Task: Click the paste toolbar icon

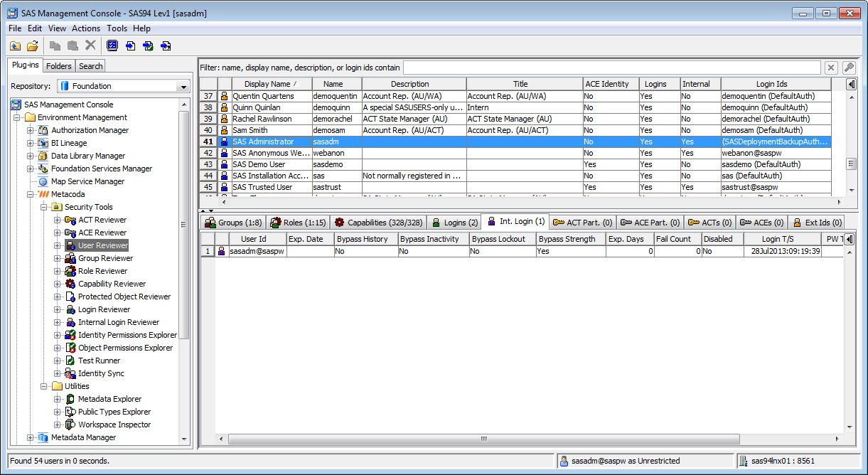Action: 73,46
